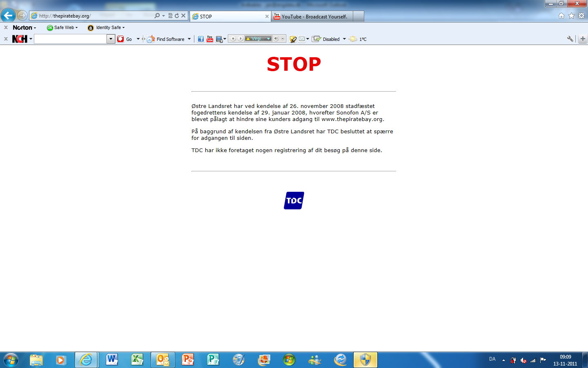Click the DA language indicator in tray

click(492, 359)
